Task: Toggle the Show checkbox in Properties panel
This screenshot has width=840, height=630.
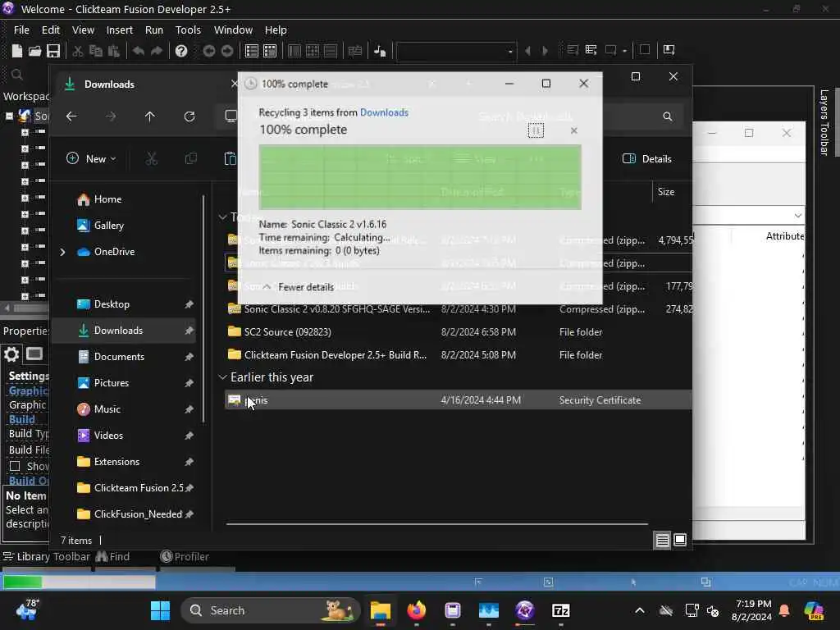Action: [x=15, y=466]
